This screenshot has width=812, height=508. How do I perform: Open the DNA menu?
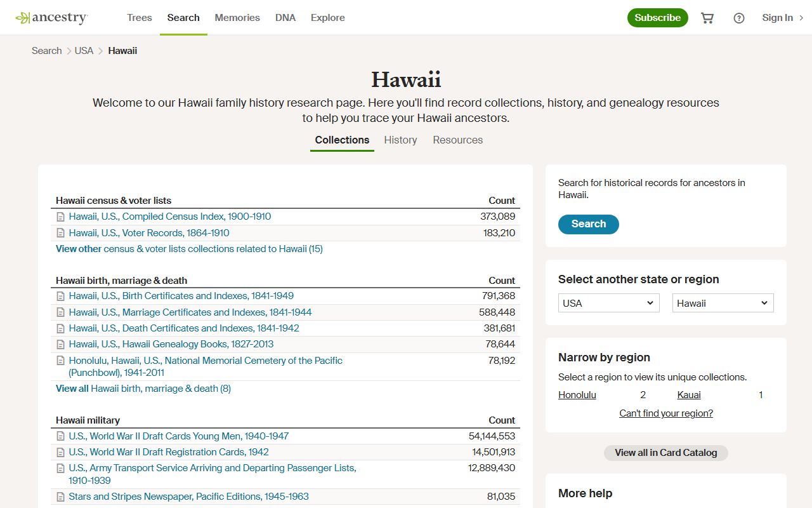[x=285, y=18]
